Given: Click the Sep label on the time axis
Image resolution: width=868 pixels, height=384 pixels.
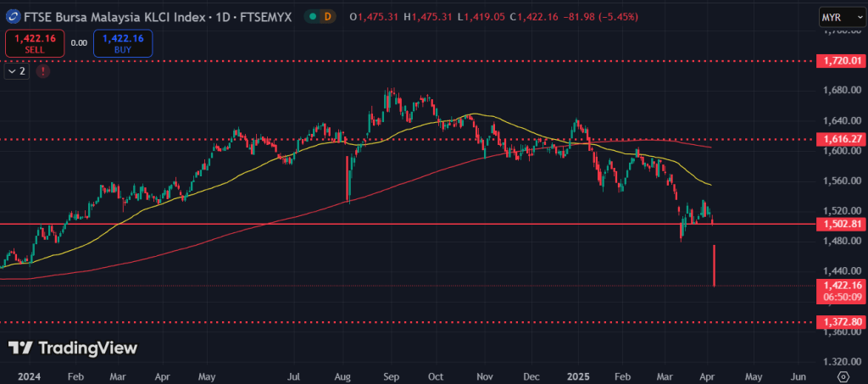Looking at the screenshot, I should pos(391,375).
